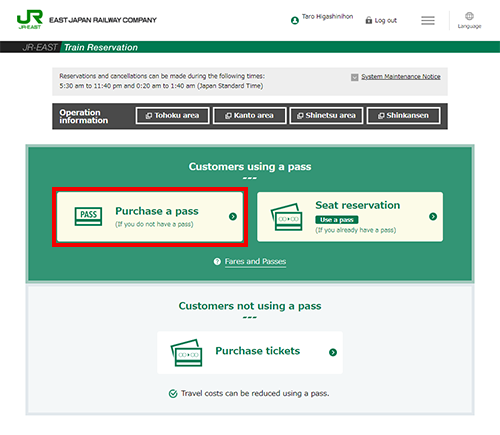Click the JR East logo
Image resolution: width=500 pixels, height=435 pixels.
30,20
